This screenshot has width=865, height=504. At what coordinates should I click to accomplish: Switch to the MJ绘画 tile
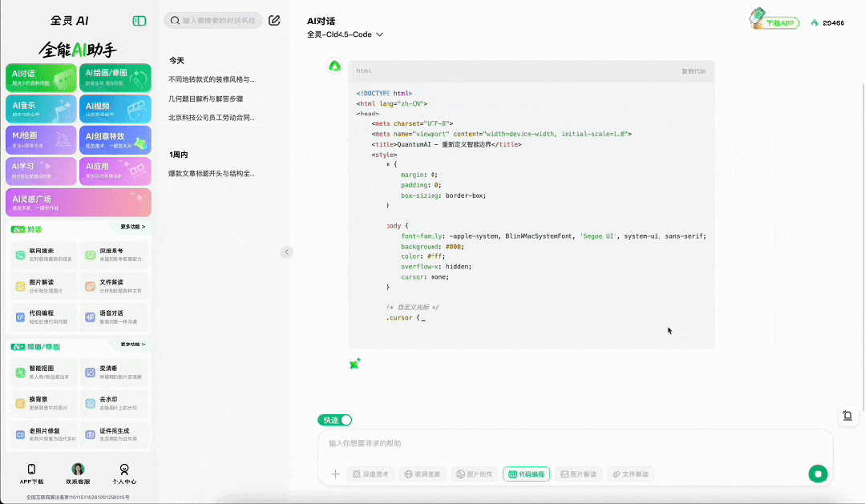(x=42, y=140)
